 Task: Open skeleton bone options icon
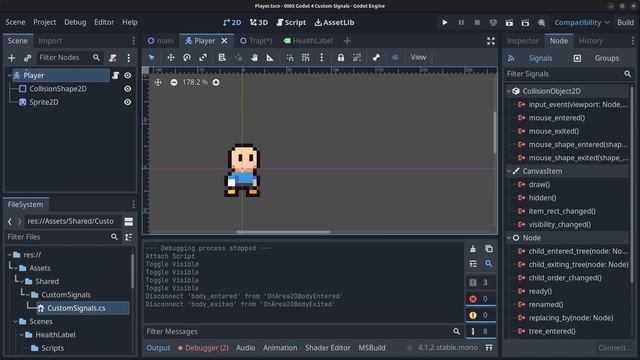376,58
